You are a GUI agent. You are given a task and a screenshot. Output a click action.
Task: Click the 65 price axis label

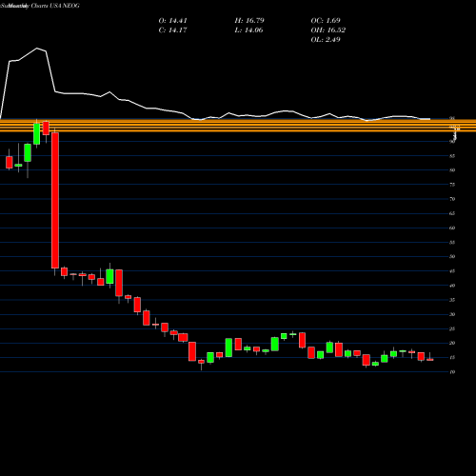click(452, 213)
